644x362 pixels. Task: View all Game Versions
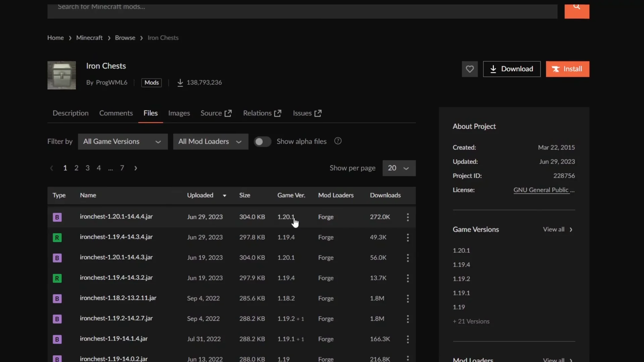click(x=558, y=229)
